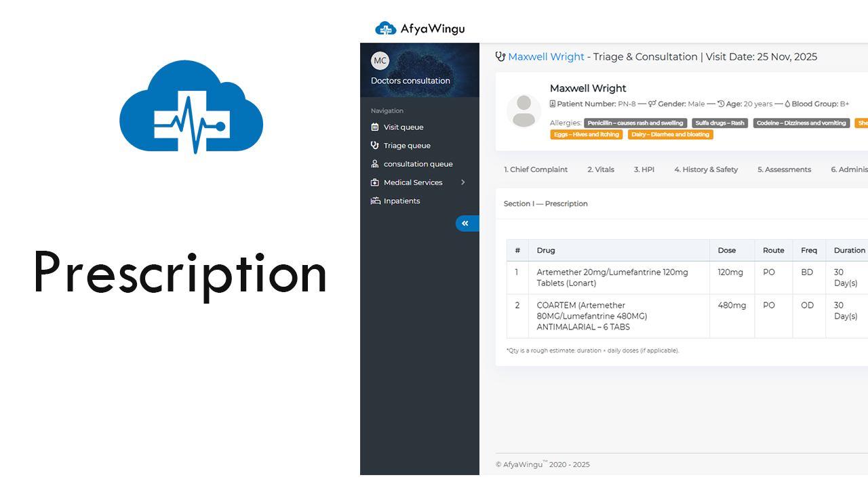Viewport: 868px width, 488px height.
Task: Click the Triage queue stethoscope icon
Action: click(375, 146)
